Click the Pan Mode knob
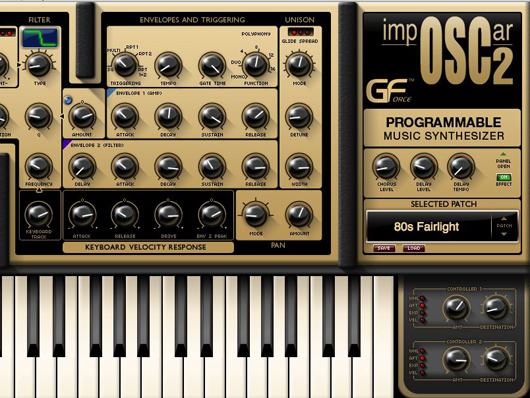 tap(256, 215)
